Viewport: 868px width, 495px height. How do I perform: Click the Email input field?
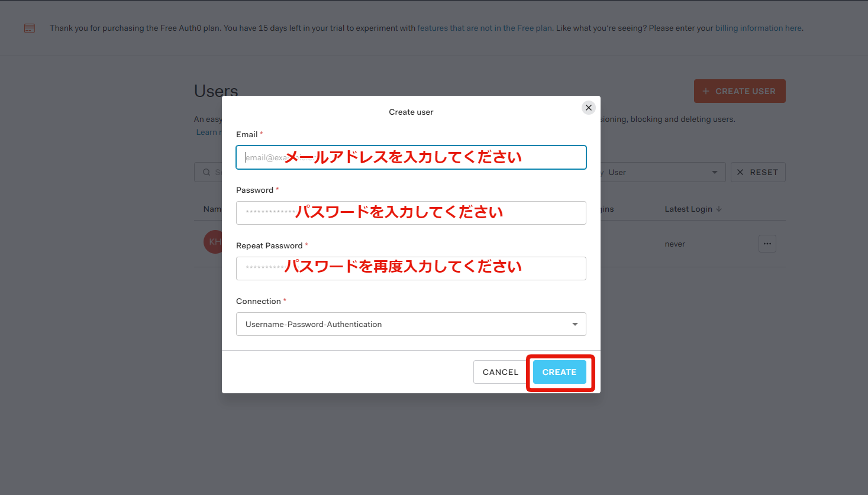[411, 157]
